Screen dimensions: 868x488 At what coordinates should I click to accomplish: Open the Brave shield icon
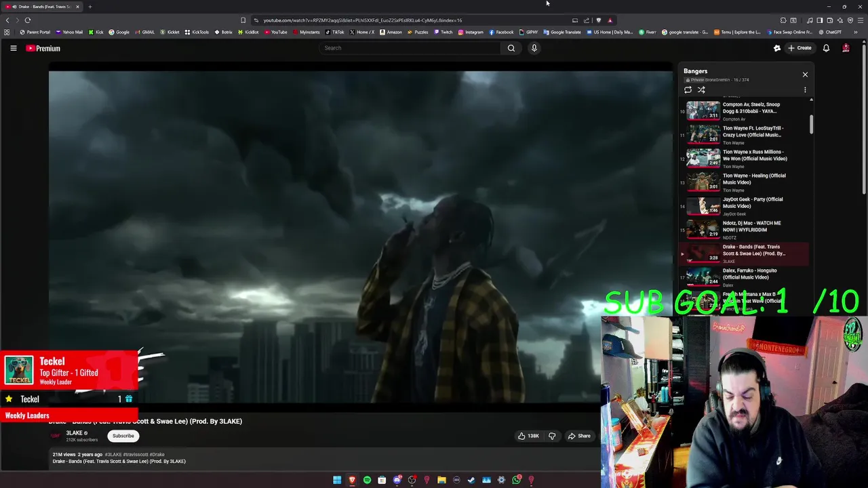tap(598, 20)
